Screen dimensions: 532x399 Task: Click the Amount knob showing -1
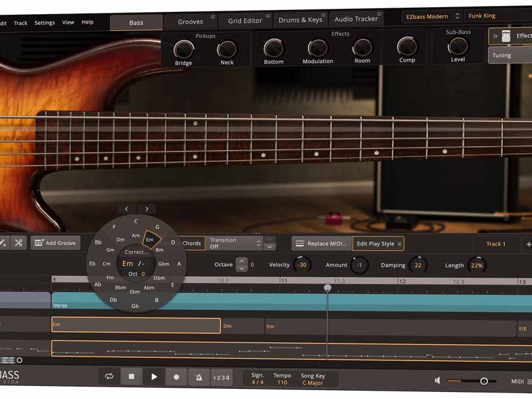click(x=359, y=265)
